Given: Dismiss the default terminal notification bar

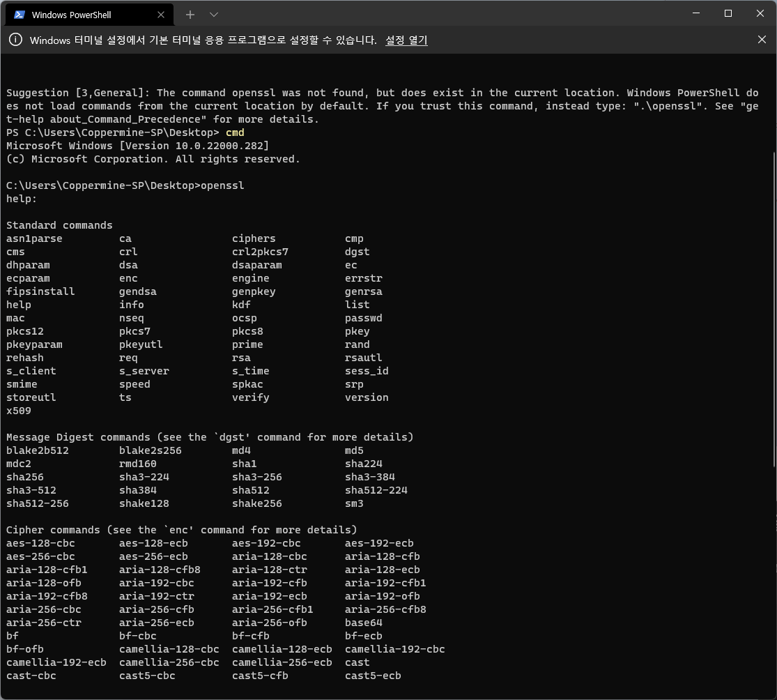Looking at the screenshot, I should tap(762, 40).
